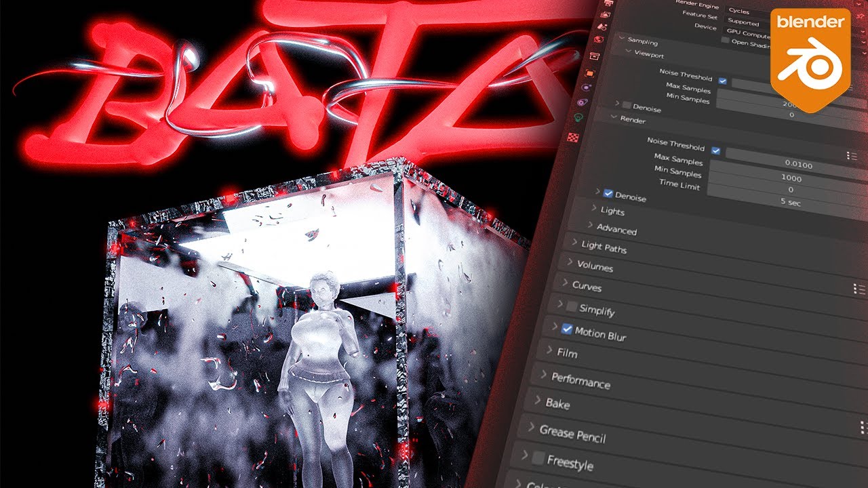The height and width of the screenshot is (488, 868).
Task: Click Viewport Min Samples 0 field
Action: [791, 115]
